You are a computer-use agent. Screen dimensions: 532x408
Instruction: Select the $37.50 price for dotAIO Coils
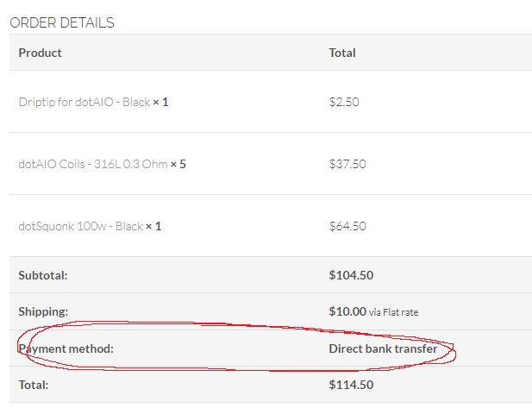[x=347, y=164]
